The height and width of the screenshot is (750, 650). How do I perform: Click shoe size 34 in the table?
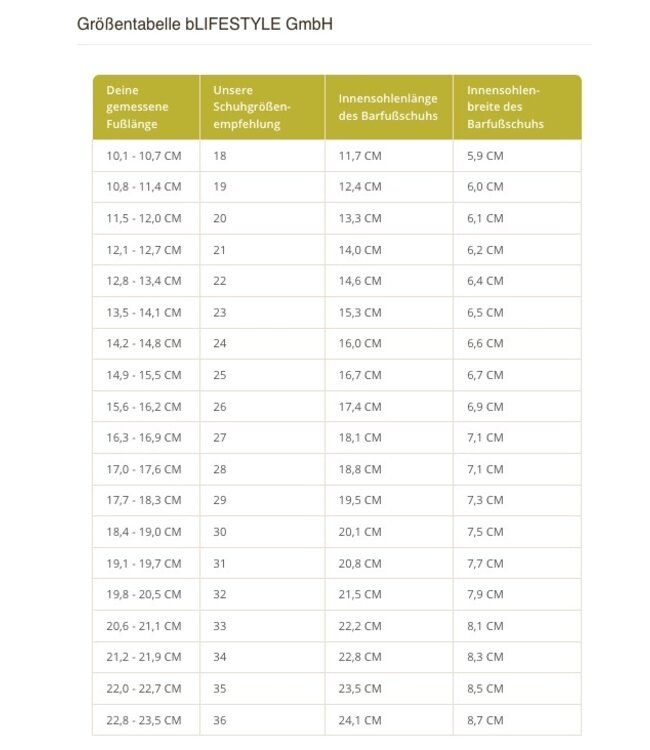tap(220, 657)
